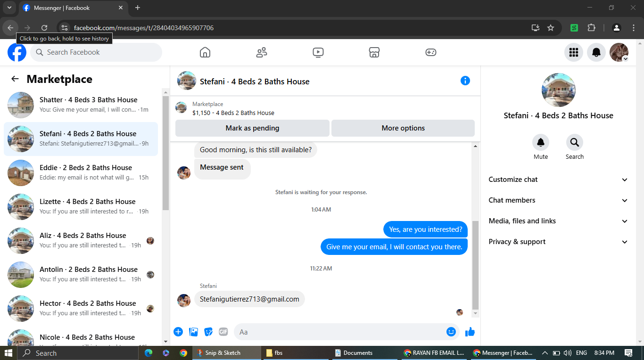
Task: Click the large listing photo in right panel
Action: click(559, 90)
